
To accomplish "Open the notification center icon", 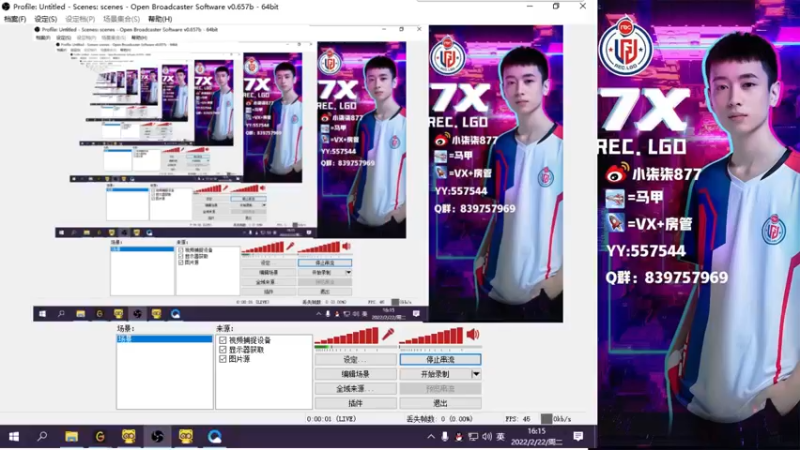I will click(578, 436).
